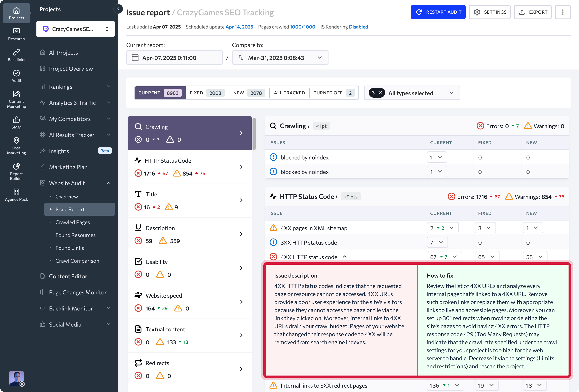579x392 pixels.
Task: Click the current report date field
Action: [174, 58]
